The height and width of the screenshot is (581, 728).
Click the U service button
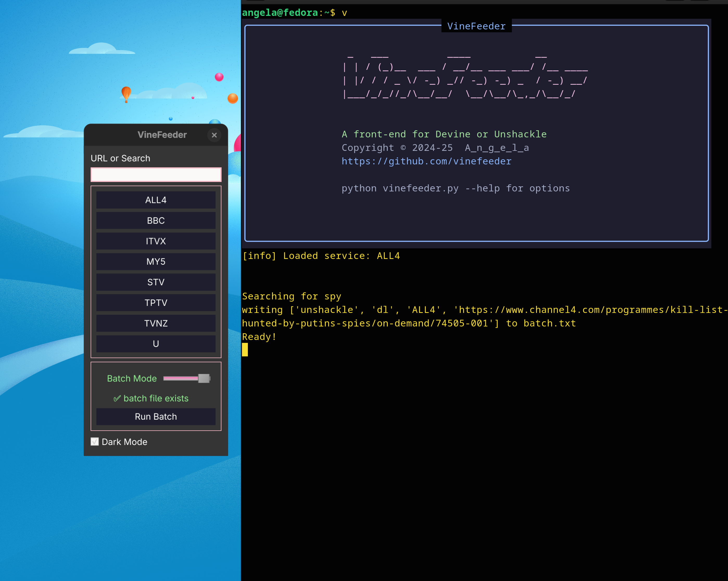(x=156, y=344)
